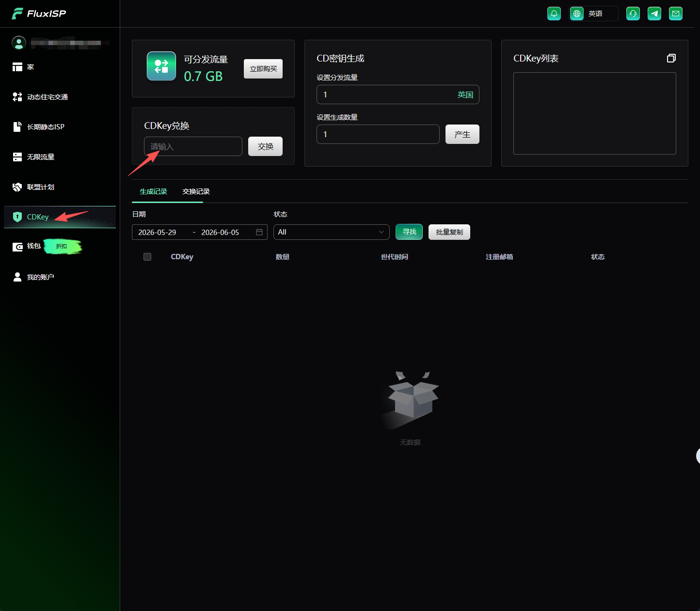Open the 状态 All dropdown

[332, 232]
